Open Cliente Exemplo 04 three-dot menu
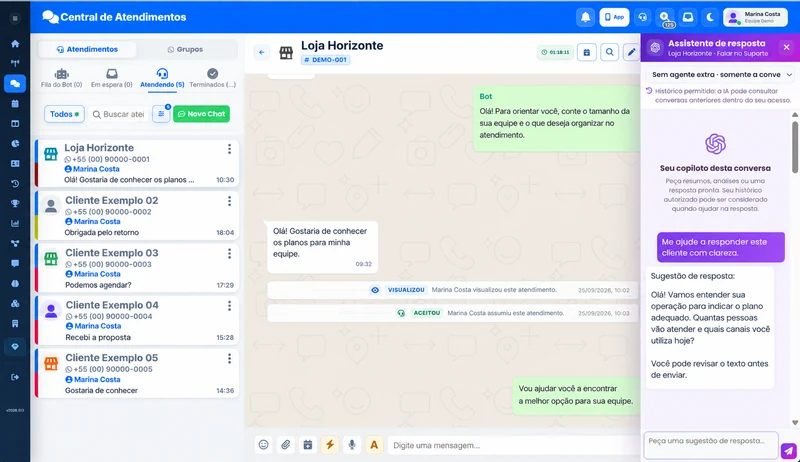 click(x=229, y=305)
